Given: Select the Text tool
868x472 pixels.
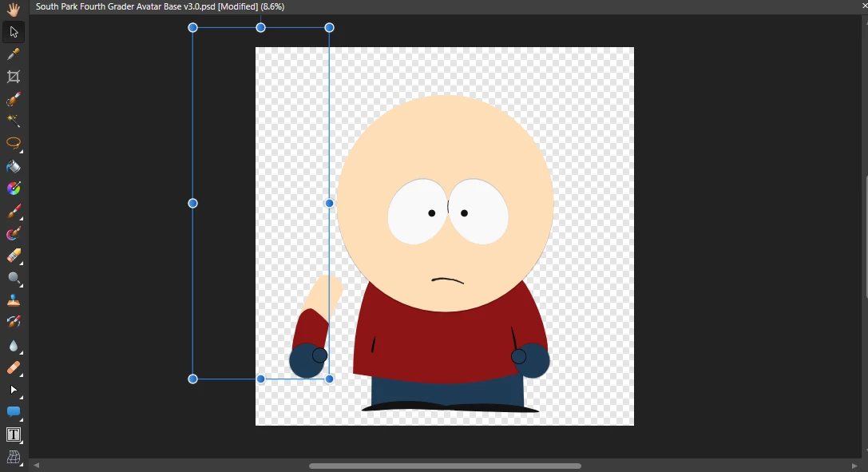Looking at the screenshot, I should 14,435.
